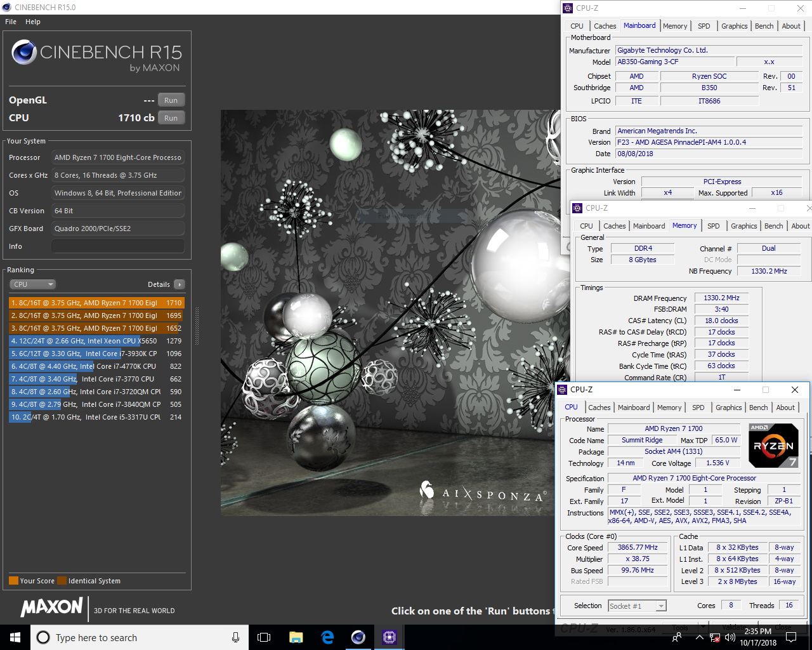
Task: Click the Info input field
Action: pyautogui.click(x=118, y=246)
